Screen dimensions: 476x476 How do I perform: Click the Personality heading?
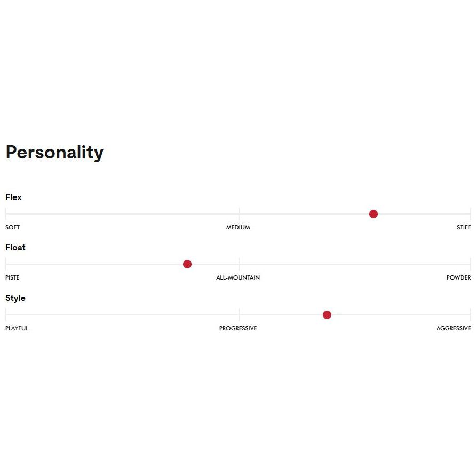point(54,153)
